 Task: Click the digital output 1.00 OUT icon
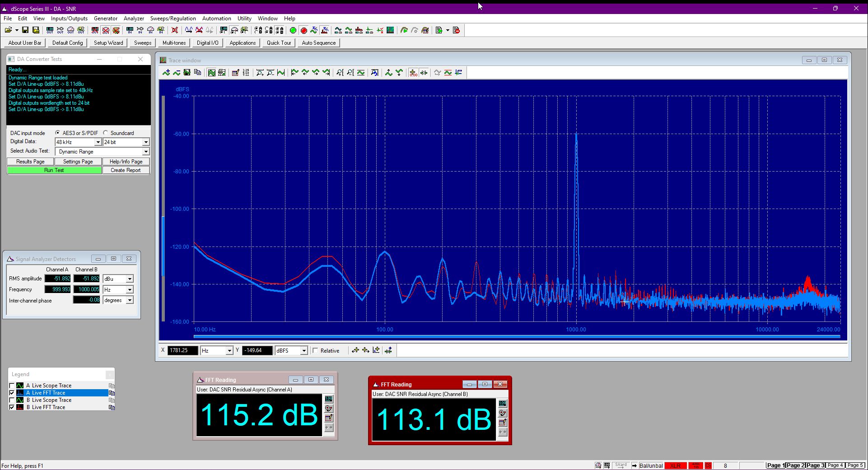point(50,30)
